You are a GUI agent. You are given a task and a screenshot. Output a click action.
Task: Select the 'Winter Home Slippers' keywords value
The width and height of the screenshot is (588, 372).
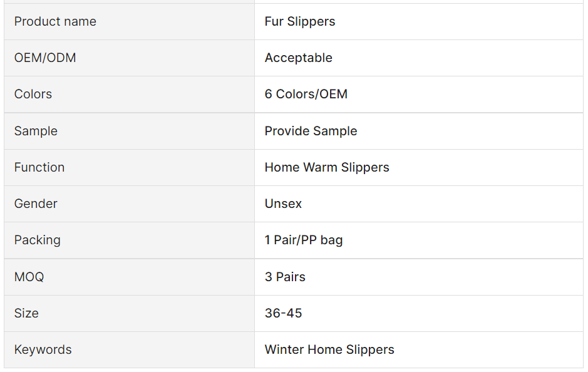pyautogui.click(x=329, y=349)
